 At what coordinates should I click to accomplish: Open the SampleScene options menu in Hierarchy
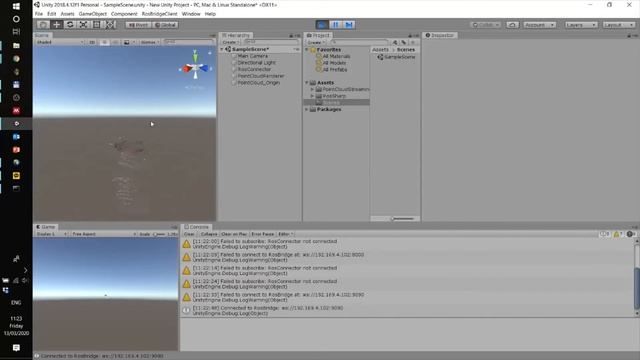click(296, 49)
